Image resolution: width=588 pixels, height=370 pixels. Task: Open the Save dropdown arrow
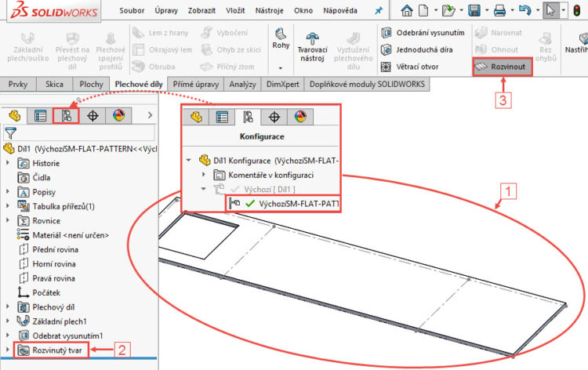point(487,10)
